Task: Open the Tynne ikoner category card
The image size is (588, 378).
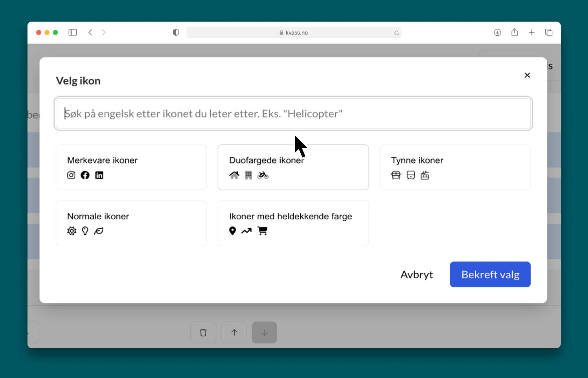Action: point(455,167)
